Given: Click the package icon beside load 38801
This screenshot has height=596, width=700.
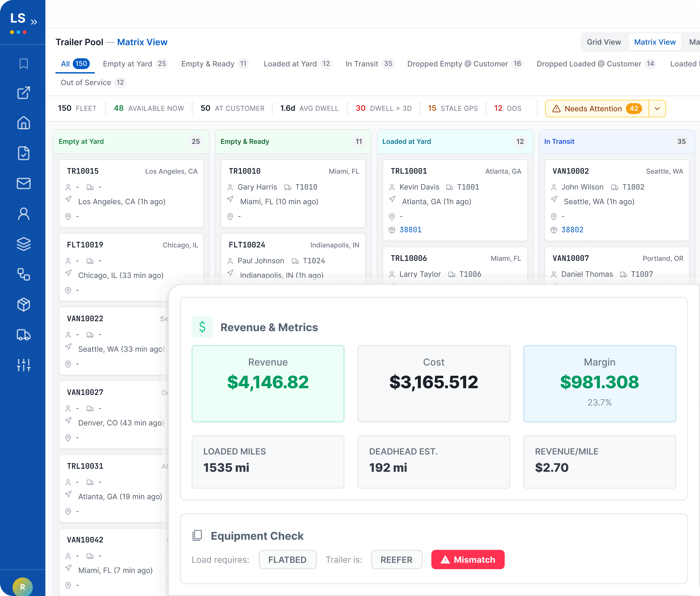Looking at the screenshot, I should [x=392, y=230].
